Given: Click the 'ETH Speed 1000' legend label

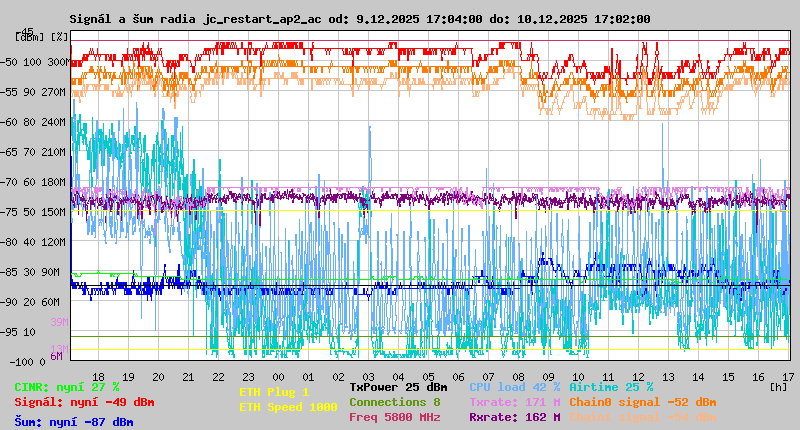Looking at the screenshot, I should point(288,407).
